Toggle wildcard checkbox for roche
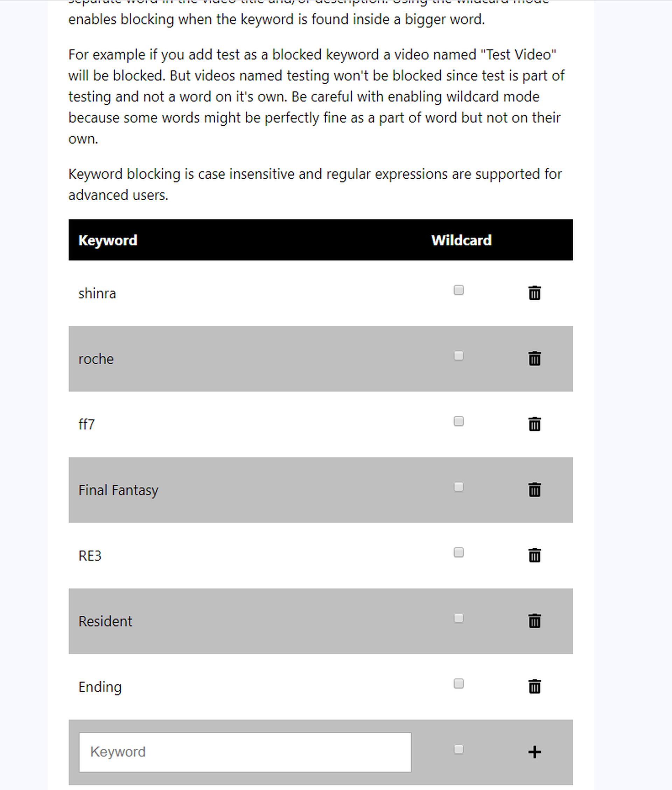Screen dimensions: 672x790 458,355
